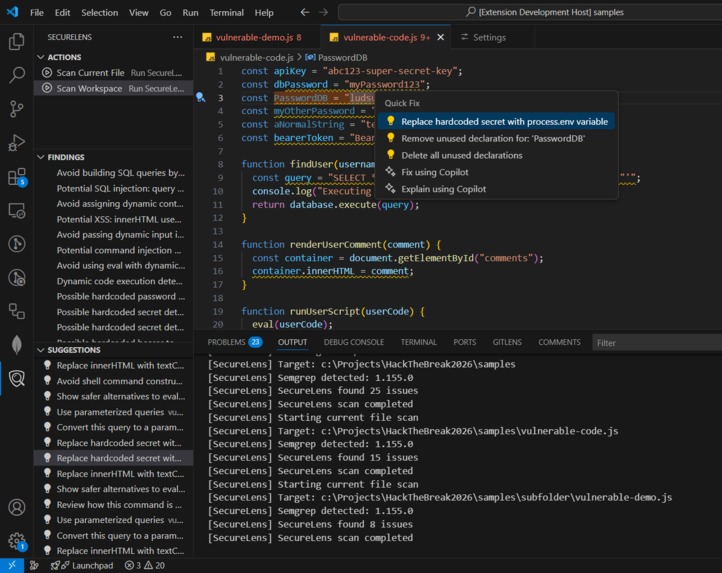Open the Help menu

click(x=264, y=12)
